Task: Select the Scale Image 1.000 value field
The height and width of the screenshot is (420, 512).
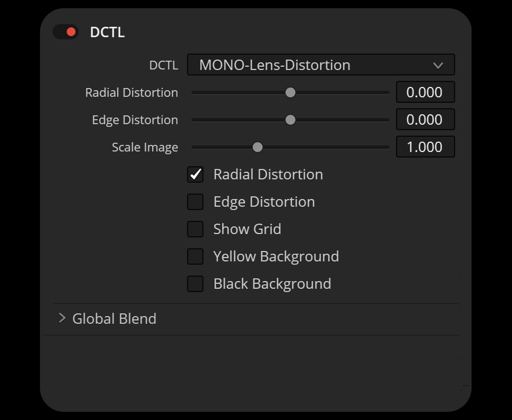Action: coord(425,147)
